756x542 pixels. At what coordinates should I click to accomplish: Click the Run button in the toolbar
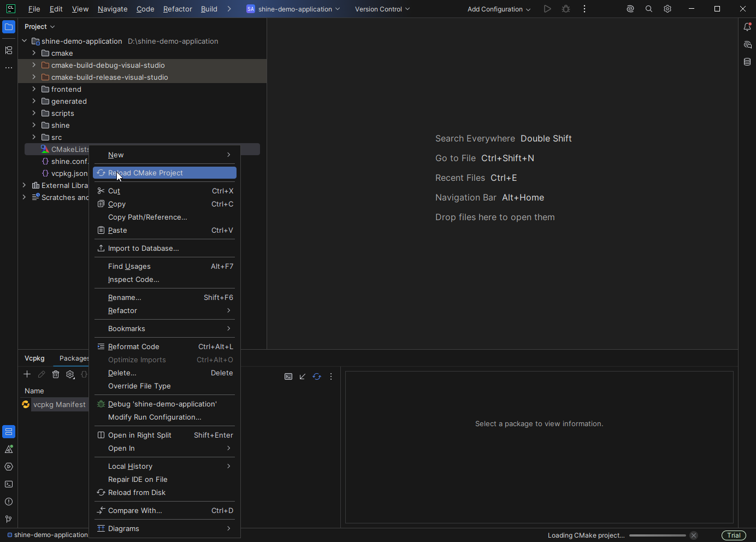point(547,9)
